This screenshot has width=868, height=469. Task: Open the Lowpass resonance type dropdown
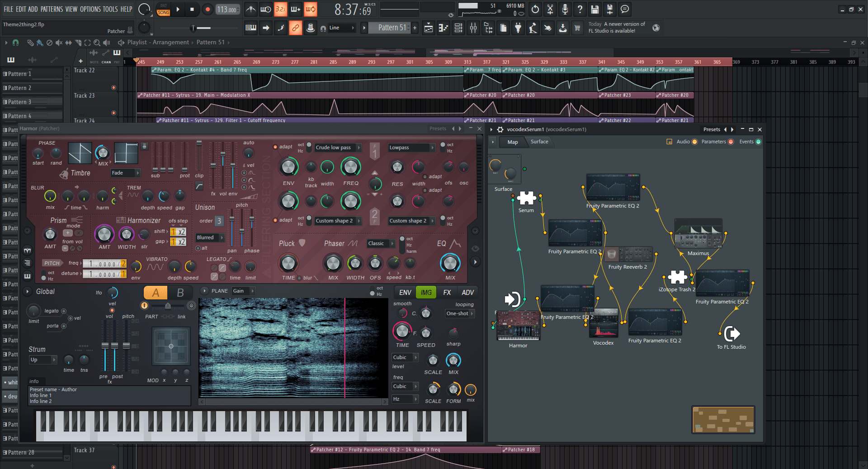tap(411, 147)
